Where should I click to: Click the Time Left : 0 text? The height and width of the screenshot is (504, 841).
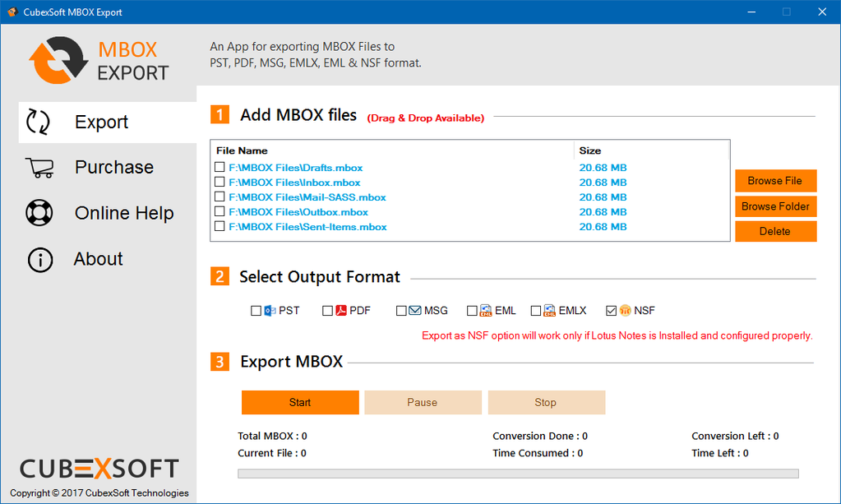(x=720, y=453)
